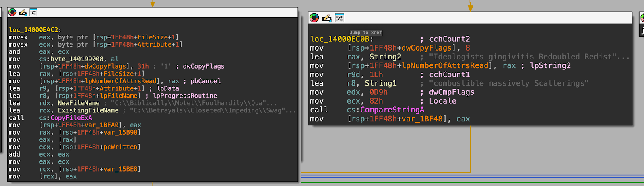This screenshot has height=186, width=644.
Task: Select the loc_14000EAC2 label
Action: coord(35,30)
